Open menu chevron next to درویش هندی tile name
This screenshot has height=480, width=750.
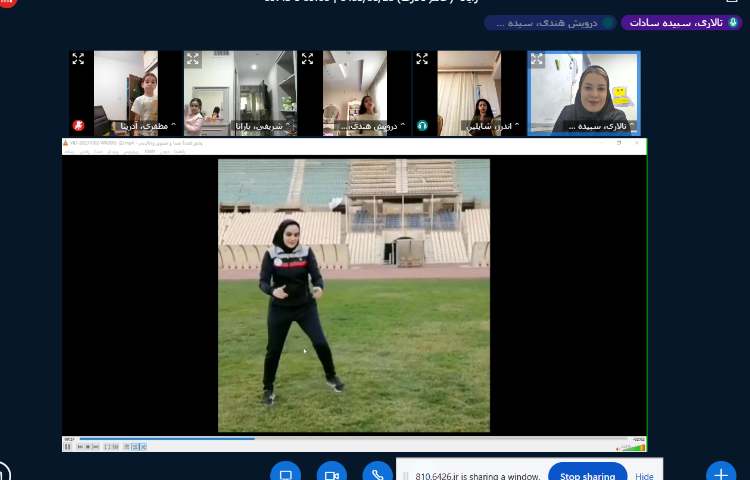[x=402, y=125]
